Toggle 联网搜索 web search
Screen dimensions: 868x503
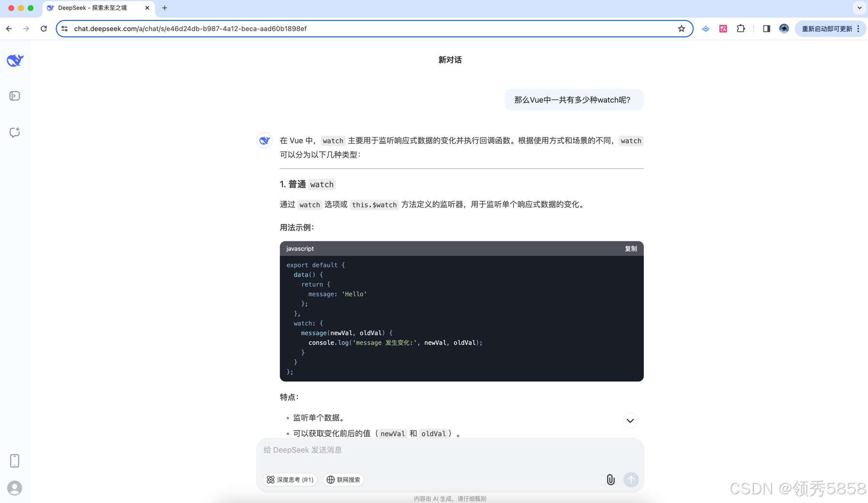click(x=343, y=479)
